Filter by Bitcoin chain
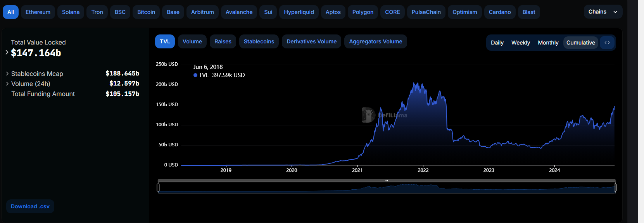 pos(146,12)
